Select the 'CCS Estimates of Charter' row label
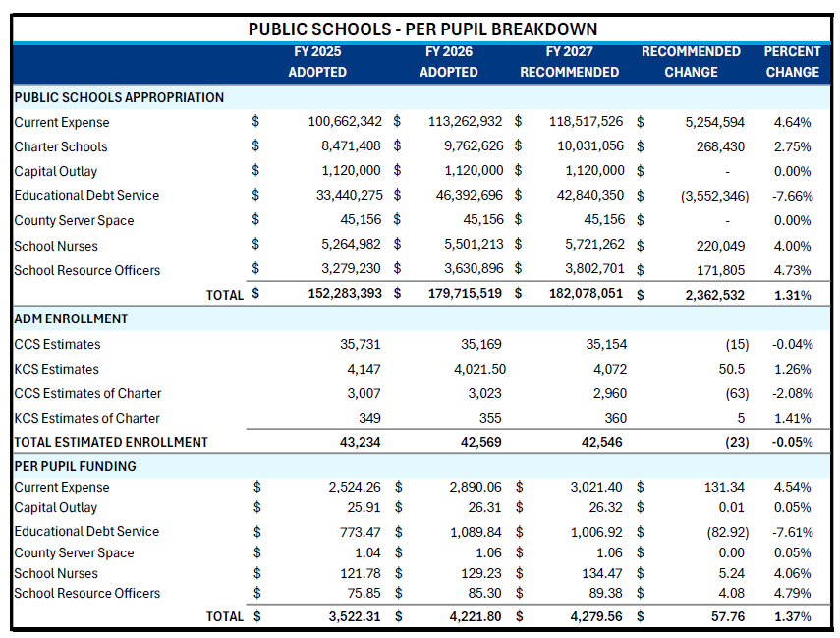Image resolution: width=840 pixels, height=638 pixels. click(87, 393)
